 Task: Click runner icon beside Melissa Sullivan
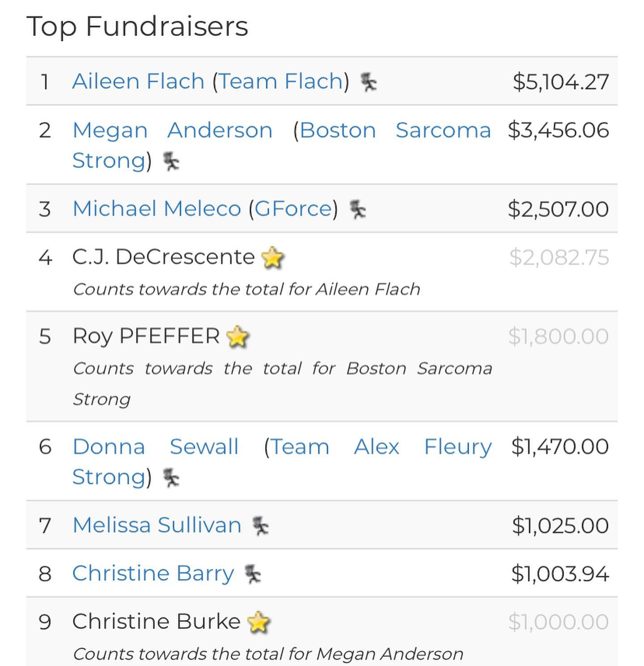[x=260, y=526]
